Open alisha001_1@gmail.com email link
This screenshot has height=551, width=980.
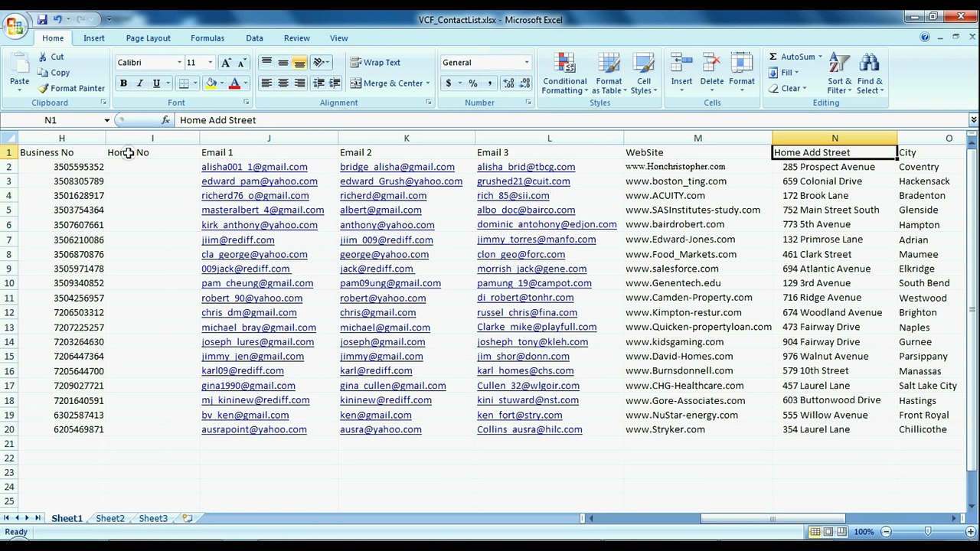click(254, 167)
